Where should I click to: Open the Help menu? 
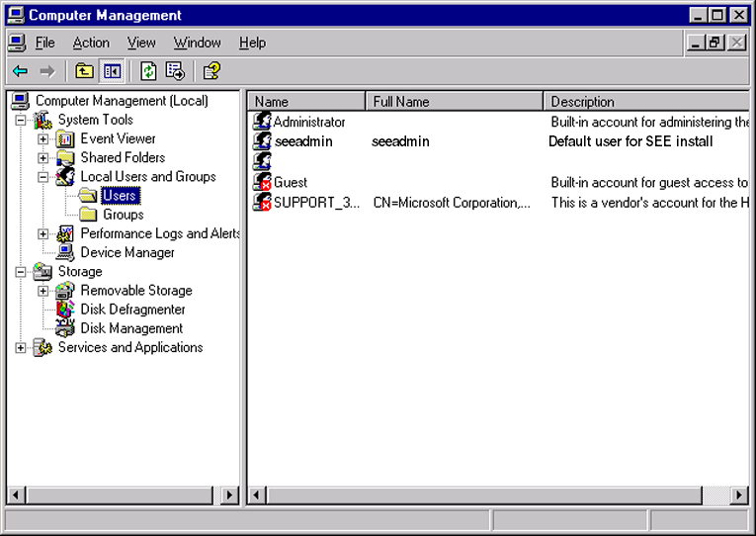pos(252,43)
